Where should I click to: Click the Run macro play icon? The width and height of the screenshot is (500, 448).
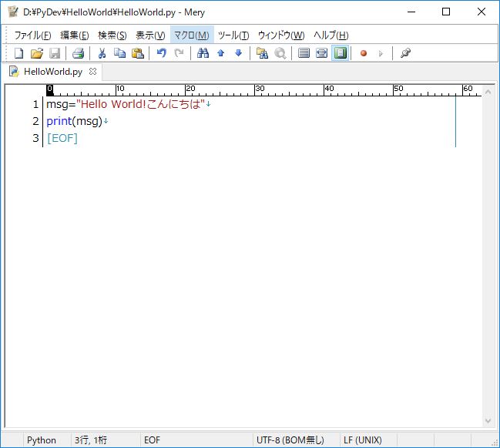(x=381, y=53)
